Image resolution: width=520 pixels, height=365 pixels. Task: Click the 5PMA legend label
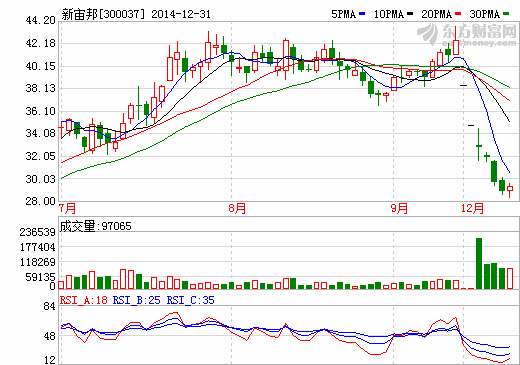343,14
